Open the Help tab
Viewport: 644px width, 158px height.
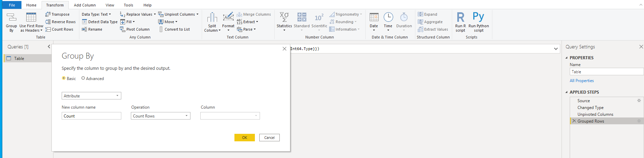coord(148,5)
